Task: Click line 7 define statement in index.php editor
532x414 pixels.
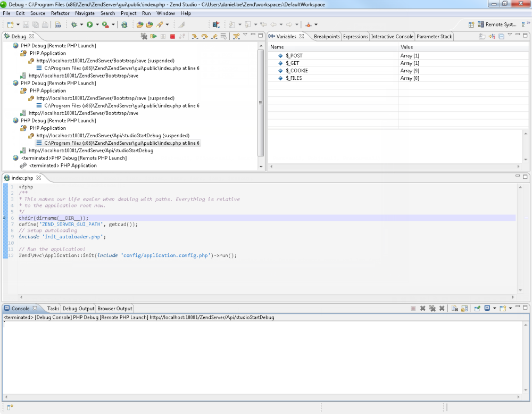Action: (78, 224)
